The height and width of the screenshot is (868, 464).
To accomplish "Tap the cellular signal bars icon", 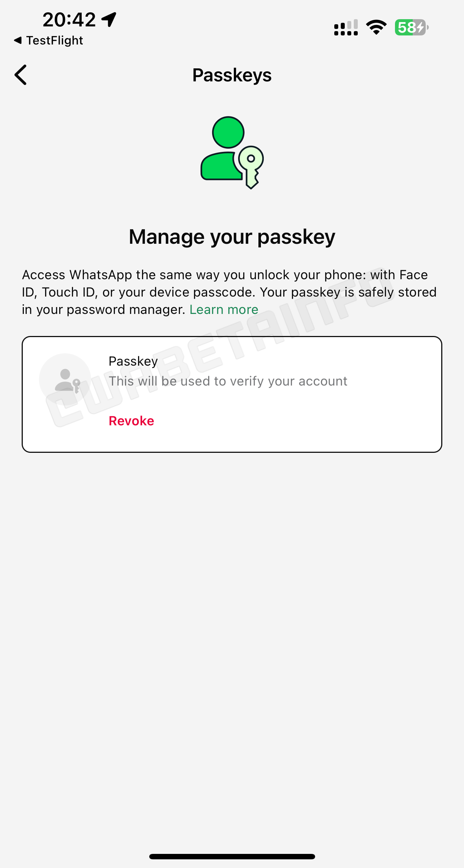I will click(346, 27).
